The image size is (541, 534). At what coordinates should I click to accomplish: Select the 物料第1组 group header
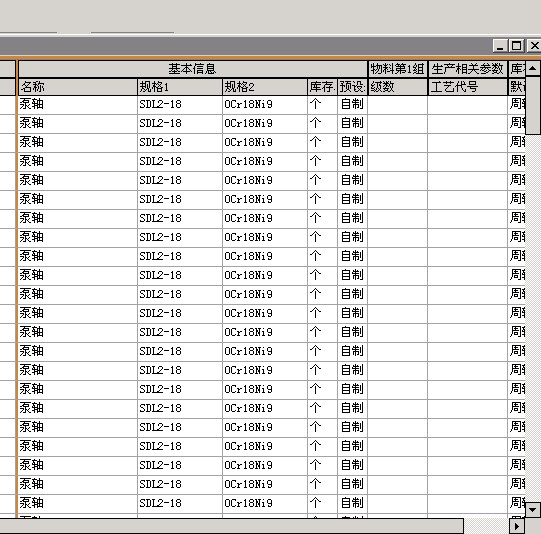397,69
